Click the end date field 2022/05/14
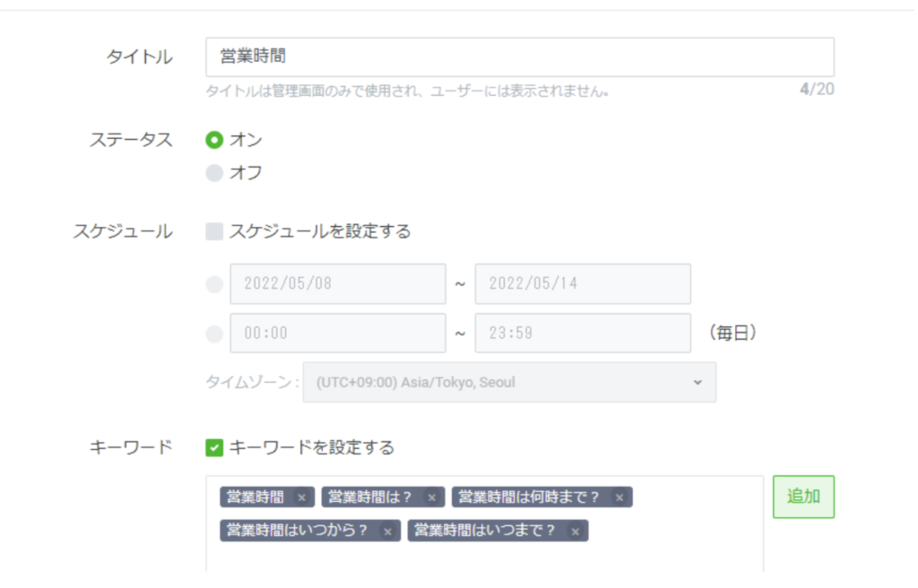 tap(583, 284)
